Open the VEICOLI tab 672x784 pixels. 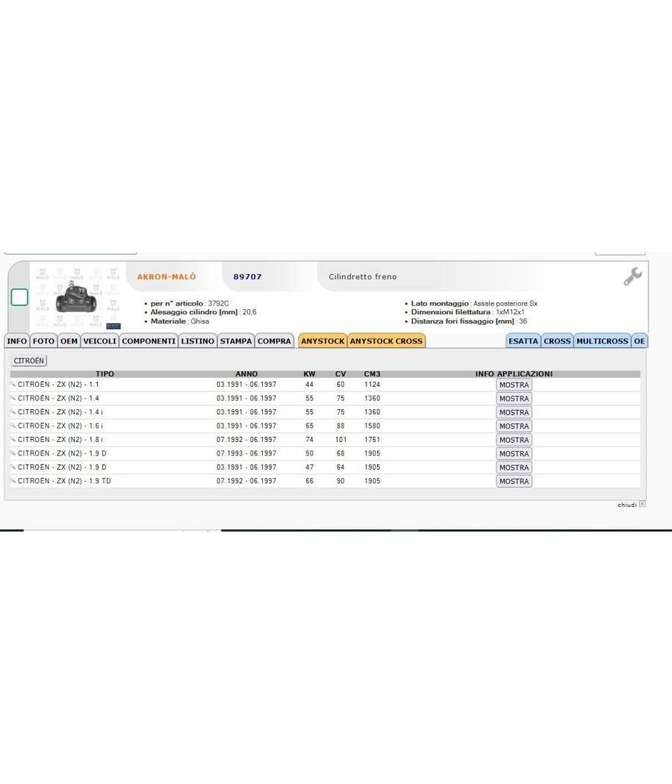pyautogui.click(x=99, y=341)
